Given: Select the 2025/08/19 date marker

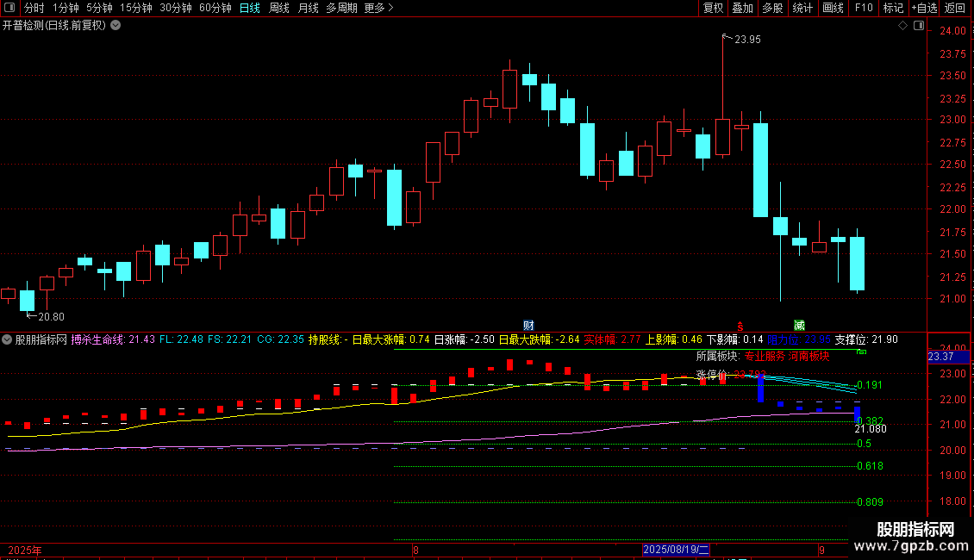Looking at the screenshot, I should [x=675, y=550].
